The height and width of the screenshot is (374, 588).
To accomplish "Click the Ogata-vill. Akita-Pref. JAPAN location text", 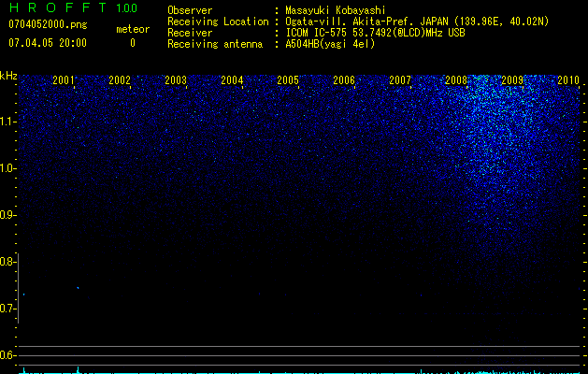I will (x=416, y=22).
